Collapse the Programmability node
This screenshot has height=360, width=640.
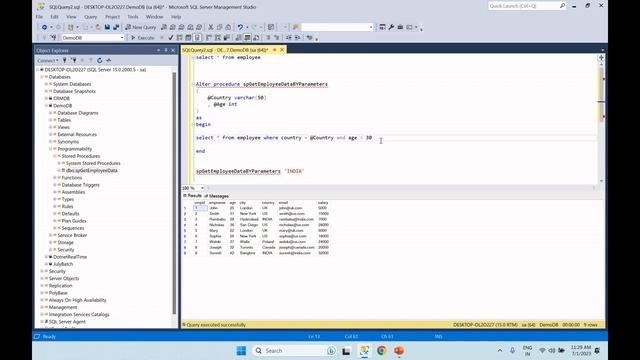[x=50, y=149]
